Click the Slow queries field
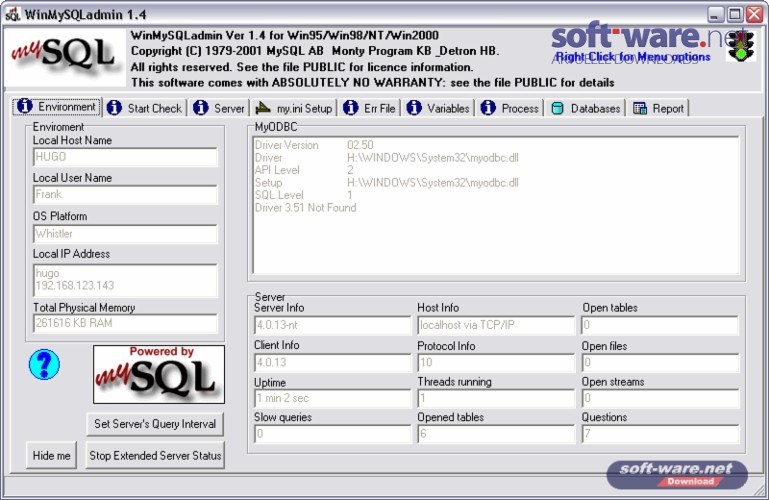Image resolution: width=769 pixels, height=500 pixels. tap(333, 434)
